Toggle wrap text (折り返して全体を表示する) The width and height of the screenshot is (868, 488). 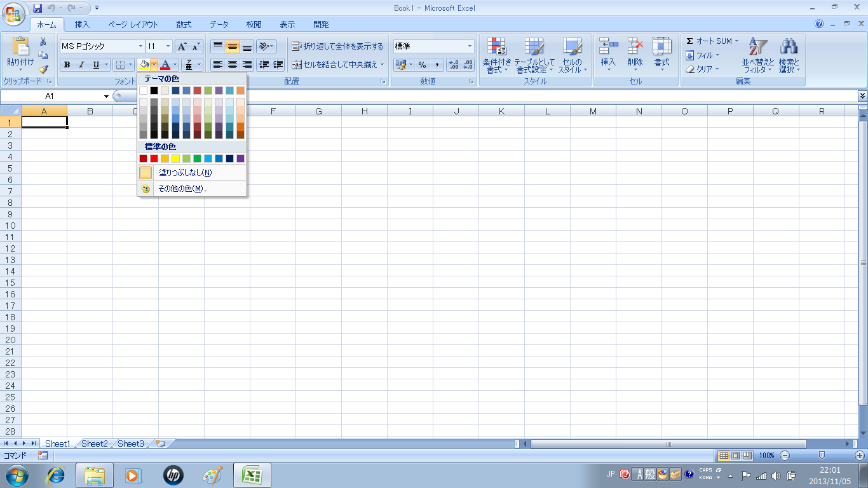click(x=337, y=46)
